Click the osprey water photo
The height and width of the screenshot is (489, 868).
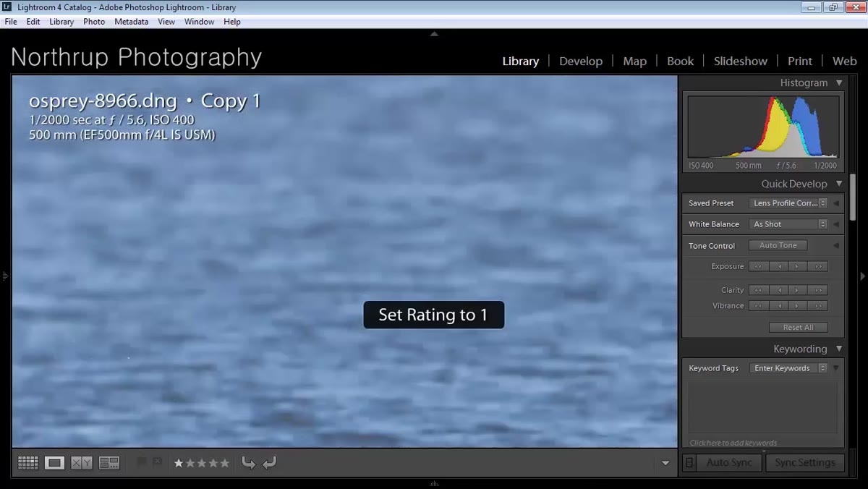click(344, 261)
